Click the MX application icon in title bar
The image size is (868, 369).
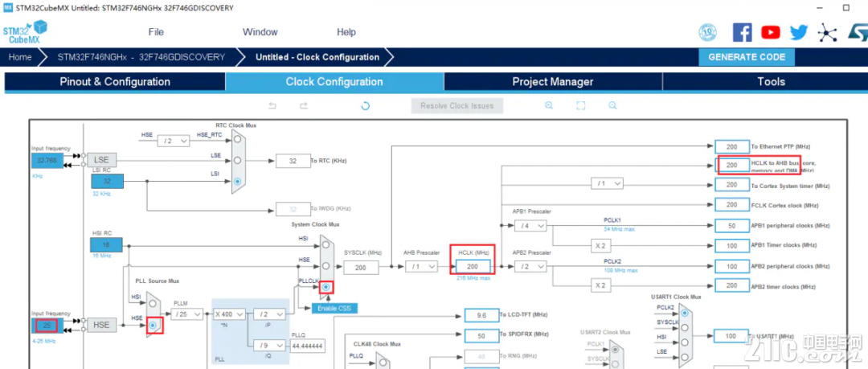(x=8, y=8)
